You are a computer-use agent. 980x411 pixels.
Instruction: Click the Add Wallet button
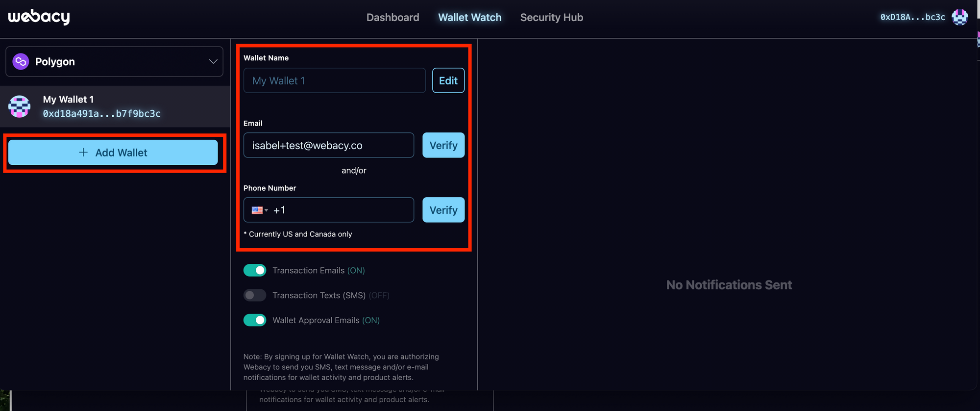(x=113, y=153)
